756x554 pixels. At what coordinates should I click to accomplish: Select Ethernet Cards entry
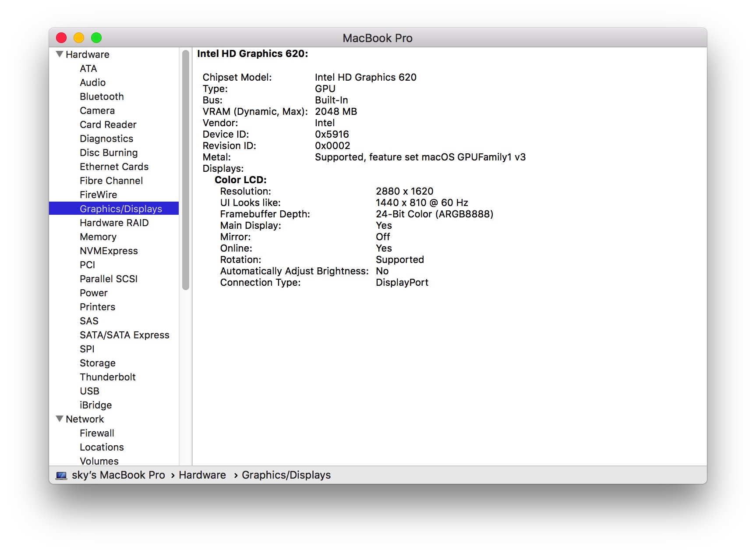114,167
